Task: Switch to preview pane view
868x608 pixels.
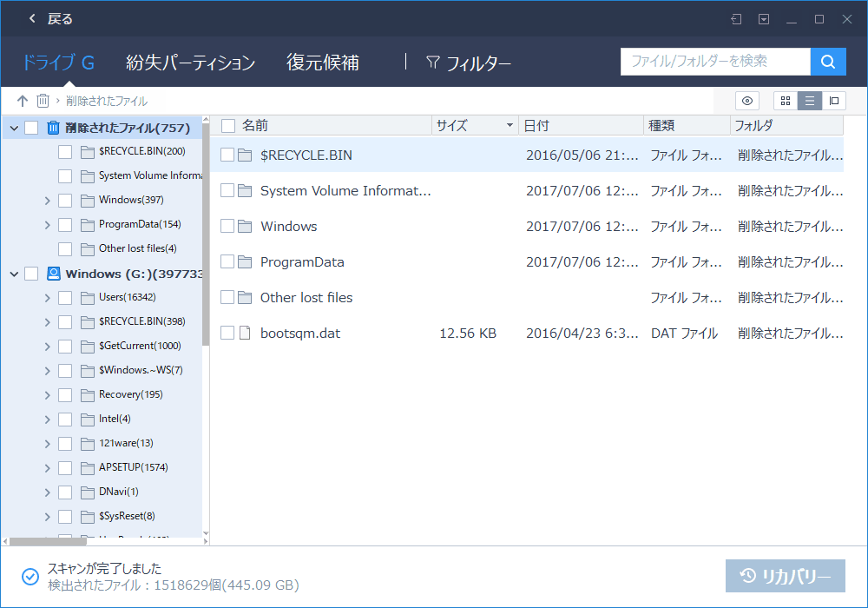Action: (x=834, y=101)
